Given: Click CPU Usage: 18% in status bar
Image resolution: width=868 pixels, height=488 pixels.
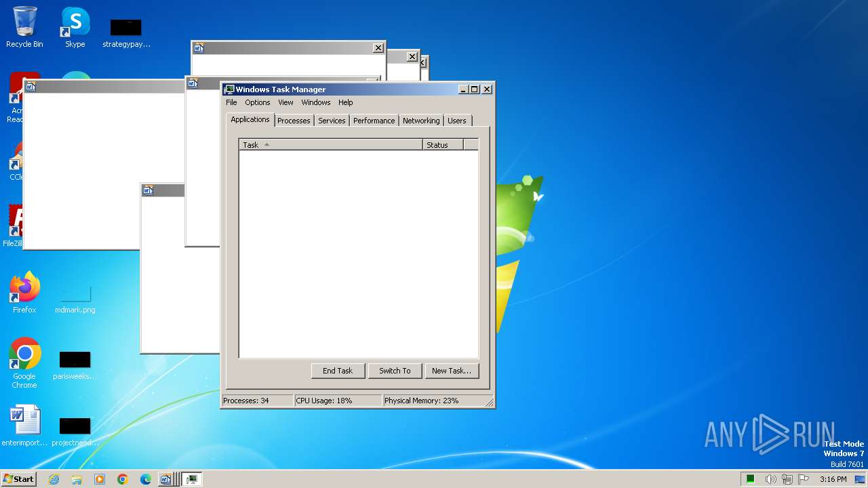Looking at the screenshot, I should [338, 401].
